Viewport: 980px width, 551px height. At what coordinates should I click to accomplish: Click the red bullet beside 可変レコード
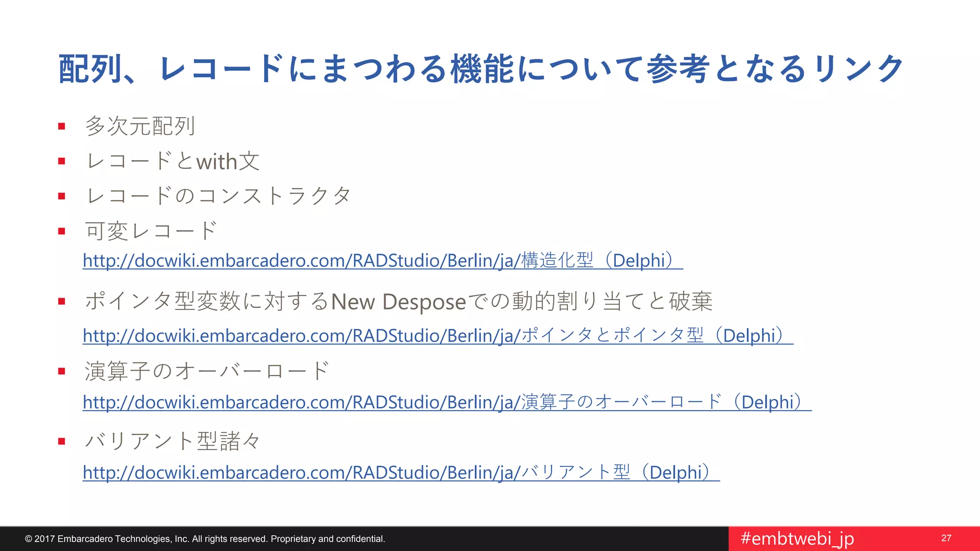(61, 231)
